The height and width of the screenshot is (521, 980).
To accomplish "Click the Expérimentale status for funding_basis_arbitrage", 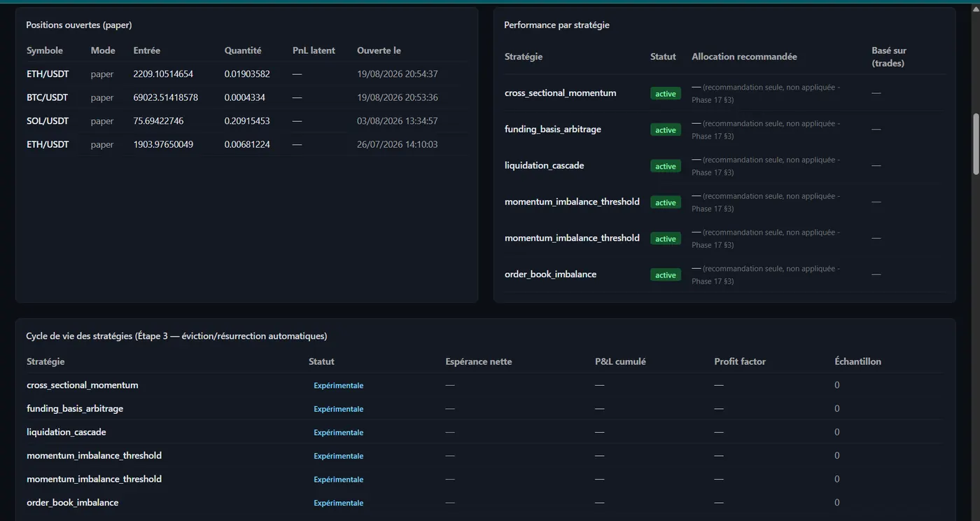I will (x=339, y=409).
